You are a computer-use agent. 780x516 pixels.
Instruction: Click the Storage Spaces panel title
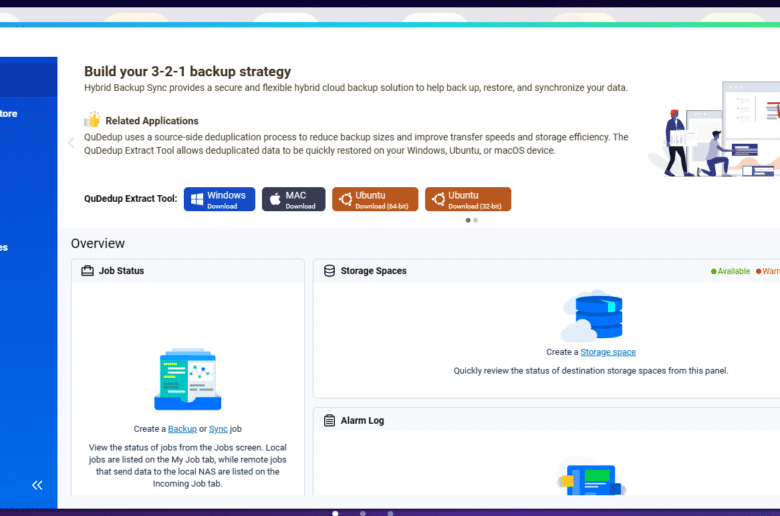tap(374, 271)
